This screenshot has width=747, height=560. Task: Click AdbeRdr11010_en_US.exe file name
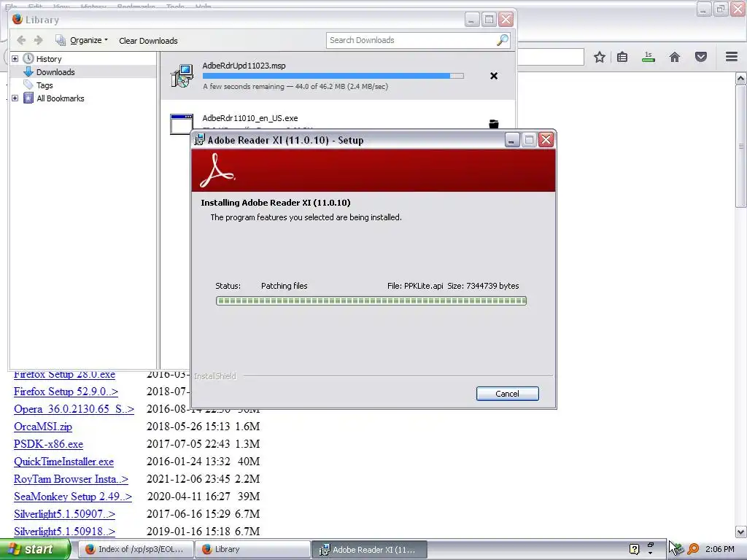250,118
